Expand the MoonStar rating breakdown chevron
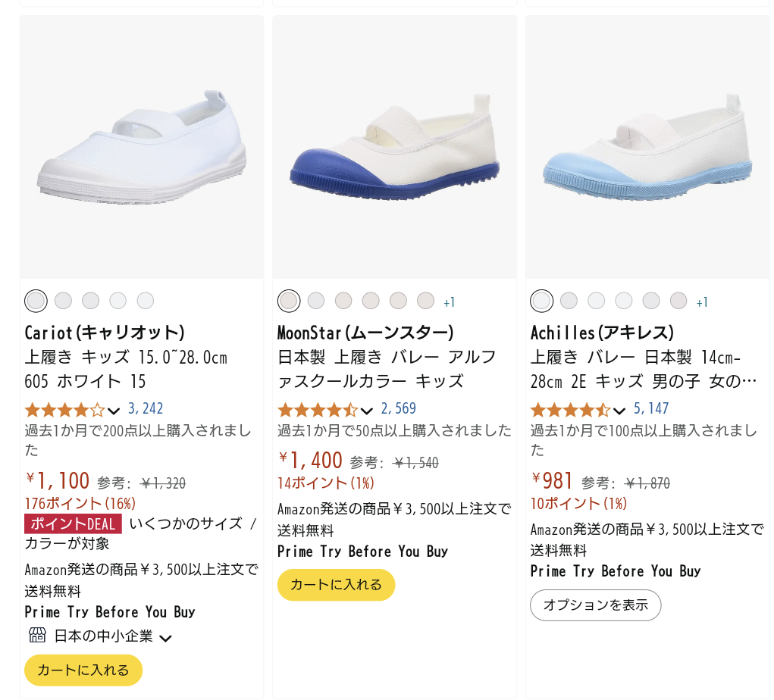The height and width of the screenshot is (700, 774). pyautogui.click(x=367, y=411)
